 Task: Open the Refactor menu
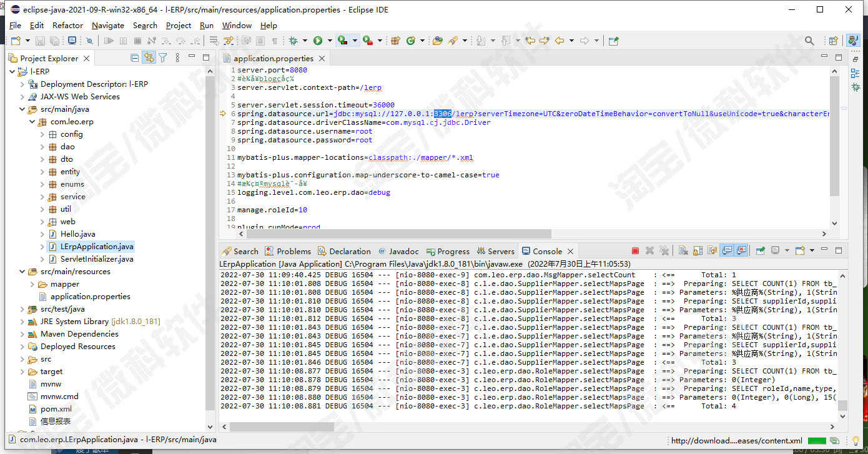pyautogui.click(x=67, y=26)
